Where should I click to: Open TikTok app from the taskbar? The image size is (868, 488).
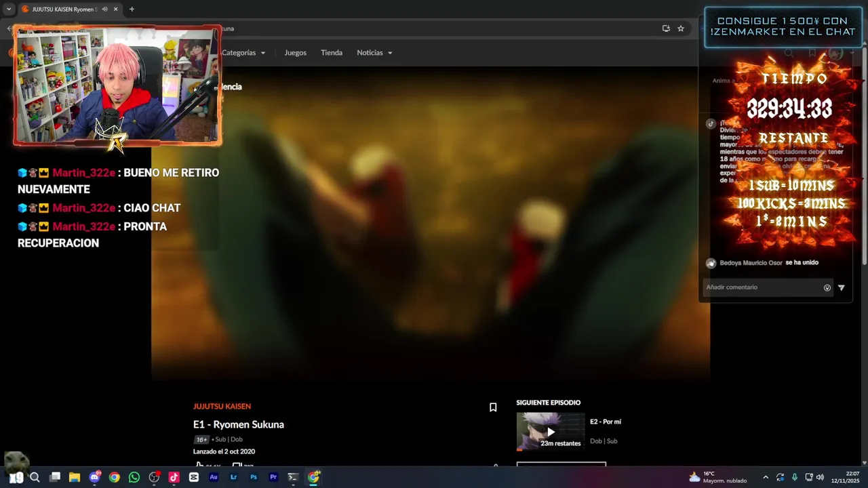tap(174, 477)
